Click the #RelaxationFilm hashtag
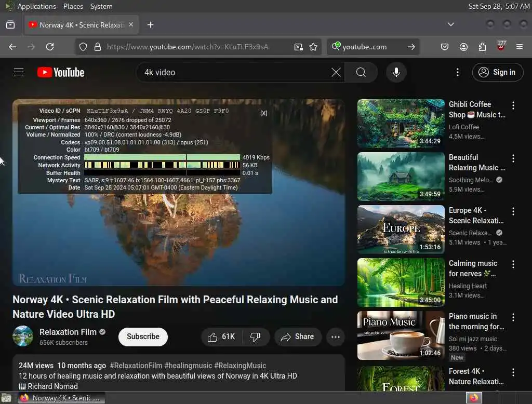Image resolution: width=532 pixels, height=404 pixels. pos(136,366)
